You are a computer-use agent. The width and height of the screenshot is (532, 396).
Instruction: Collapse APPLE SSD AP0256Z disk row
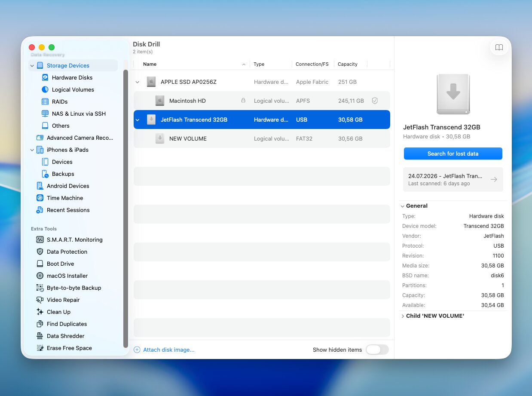point(138,82)
